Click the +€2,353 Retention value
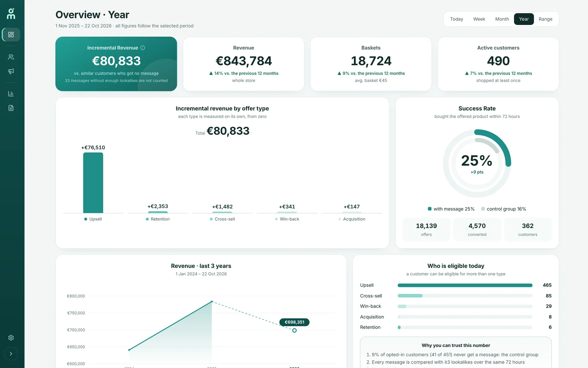 click(x=158, y=206)
